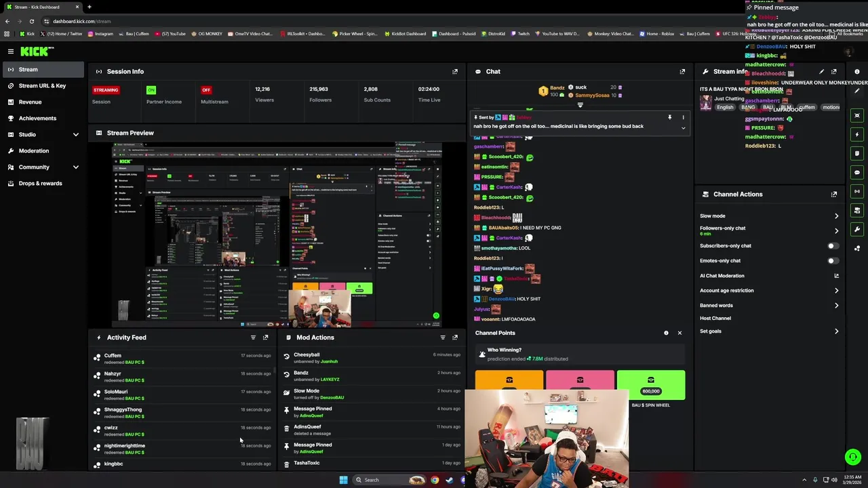The height and width of the screenshot is (488, 868).
Task: Select the pink prediction outcome card
Action: click(580, 380)
